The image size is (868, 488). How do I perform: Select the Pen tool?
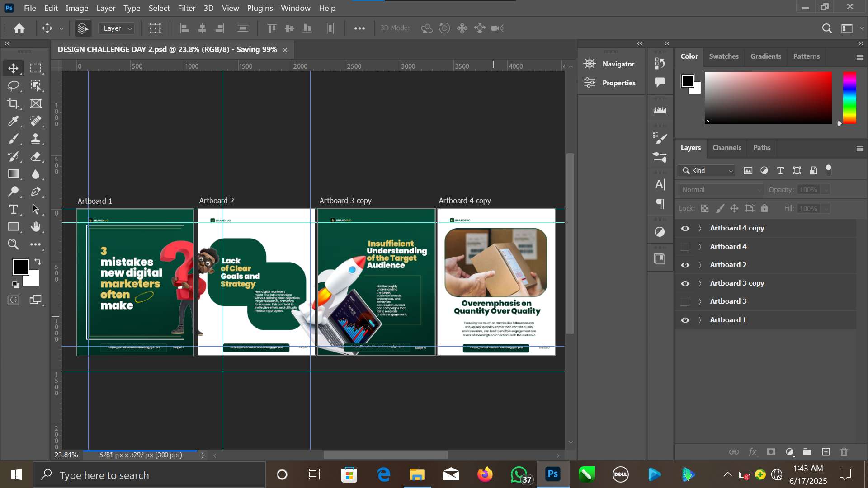36,192
